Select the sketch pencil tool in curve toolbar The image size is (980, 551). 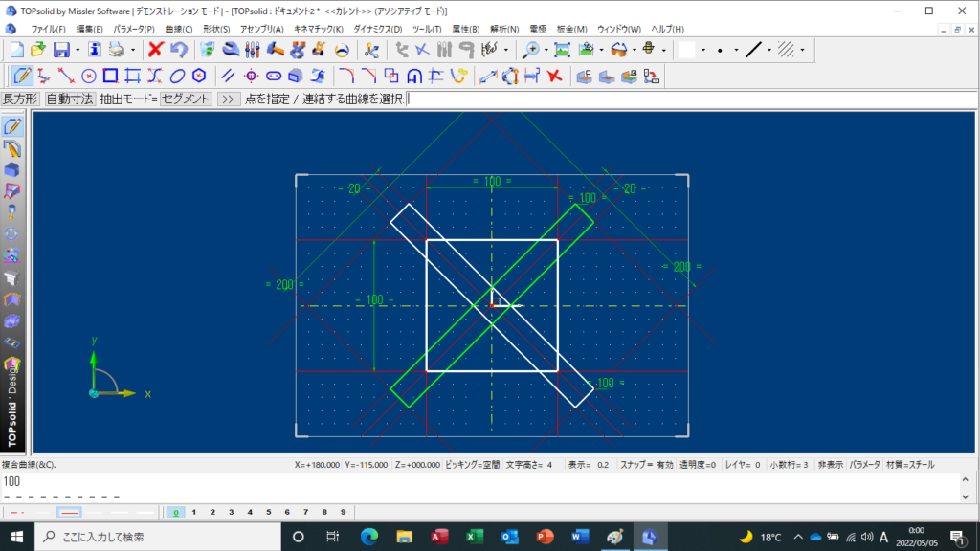click(23, 77)
